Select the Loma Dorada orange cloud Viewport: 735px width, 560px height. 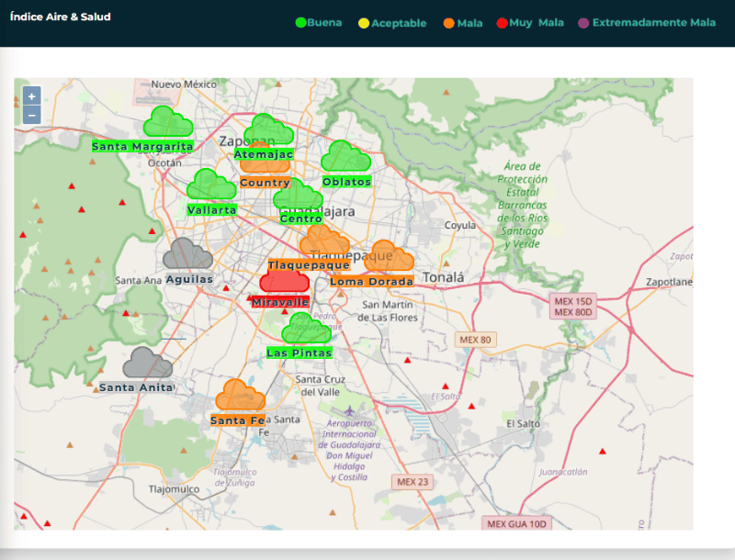point(389,258)
